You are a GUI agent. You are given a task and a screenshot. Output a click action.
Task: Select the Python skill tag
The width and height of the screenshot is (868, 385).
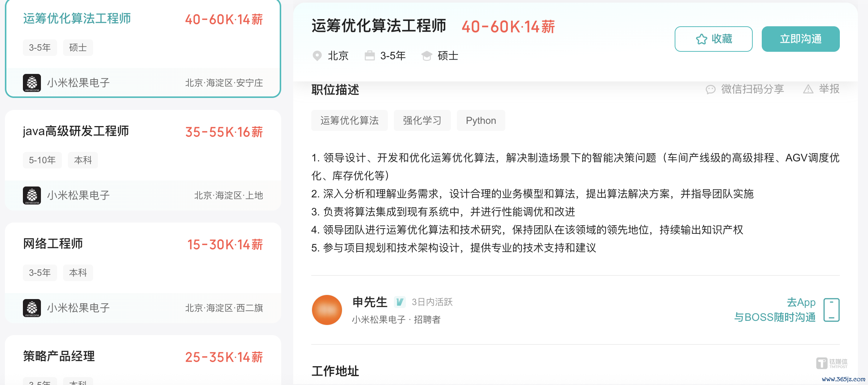(x=481, y=120)
